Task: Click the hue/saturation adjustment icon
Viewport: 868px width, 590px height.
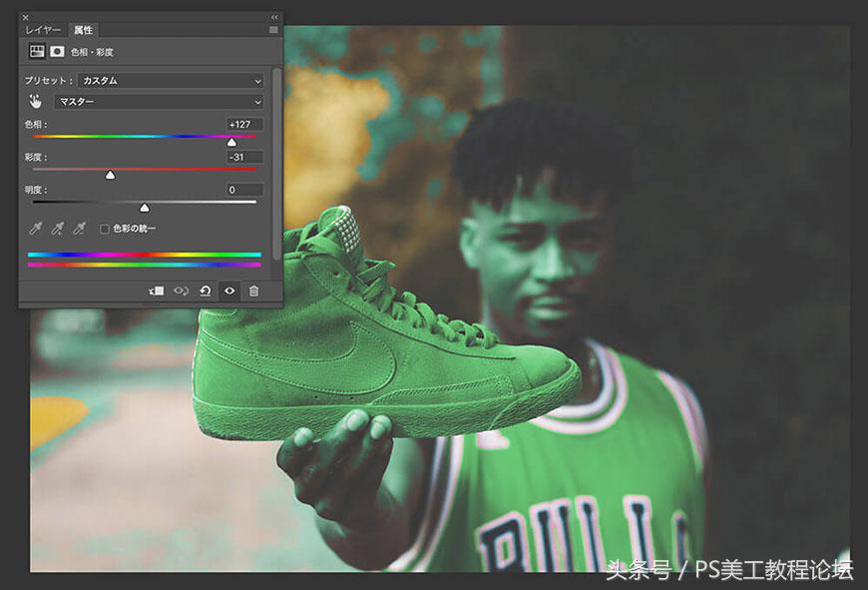Action: pos(37,51)
